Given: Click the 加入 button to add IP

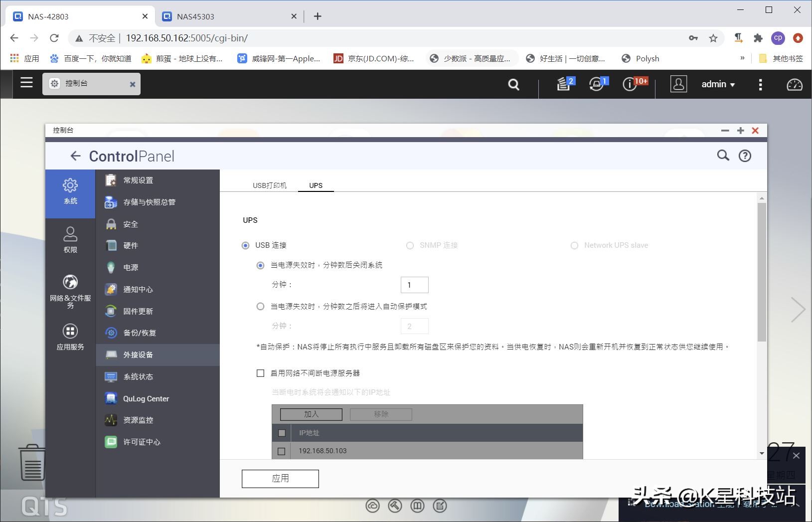Looking at the screenshot, I should (x=311, y=414).
